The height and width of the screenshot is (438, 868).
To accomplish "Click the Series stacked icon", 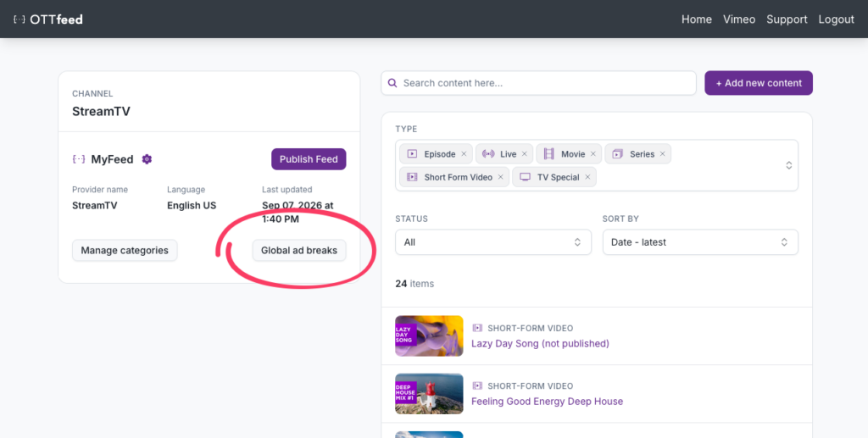I will [618, 154].
